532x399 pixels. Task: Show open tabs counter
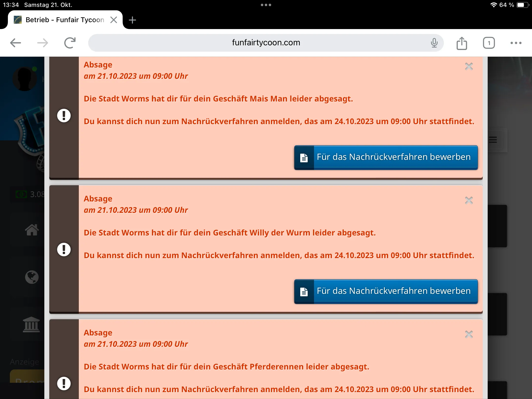[489, 43]
